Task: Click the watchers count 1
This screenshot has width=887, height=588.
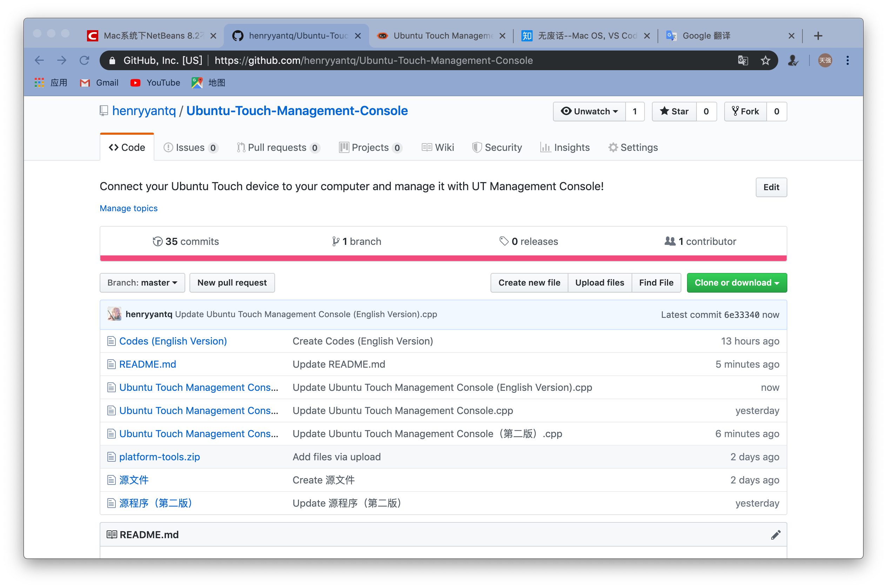Action: [x=635, y=111]
